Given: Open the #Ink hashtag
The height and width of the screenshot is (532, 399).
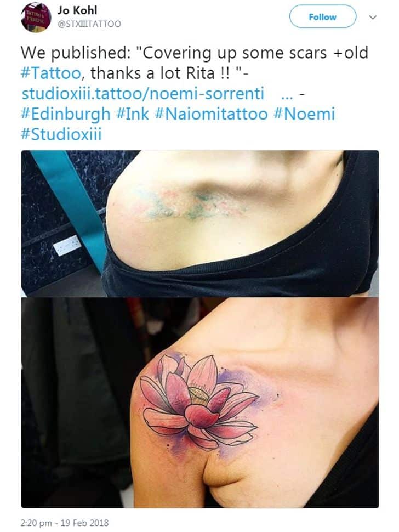Looking at the screenshot, I should [x=133, y=114].
